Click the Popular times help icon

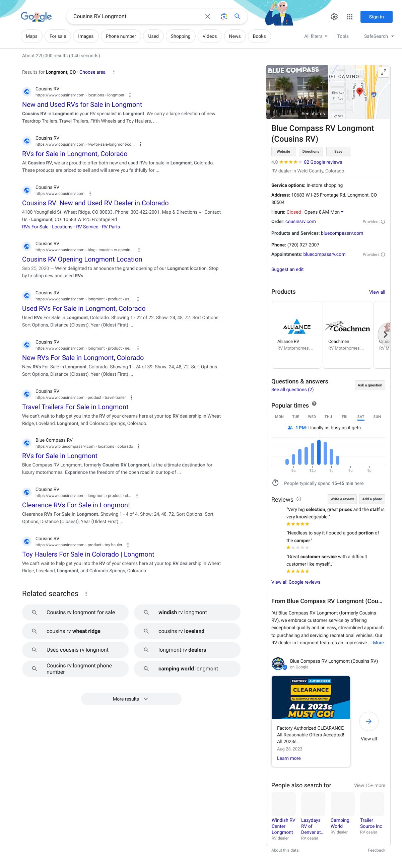[x=314, y=404]
